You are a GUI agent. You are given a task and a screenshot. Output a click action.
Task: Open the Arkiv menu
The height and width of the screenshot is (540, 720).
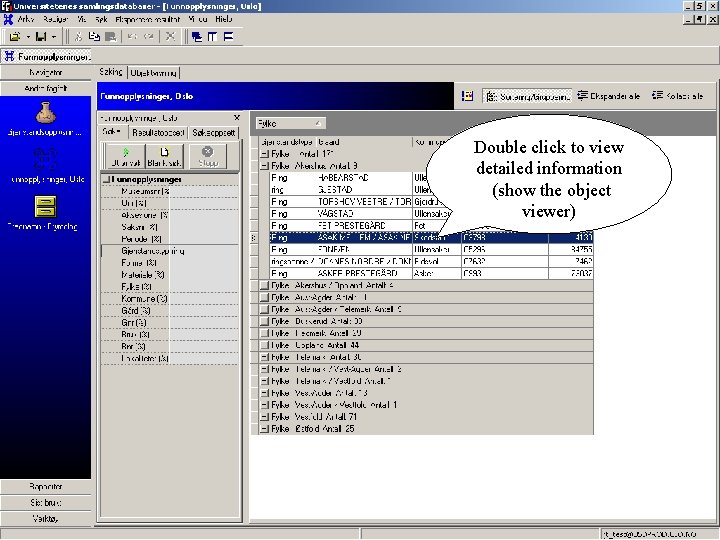click(x=26, y=19)
